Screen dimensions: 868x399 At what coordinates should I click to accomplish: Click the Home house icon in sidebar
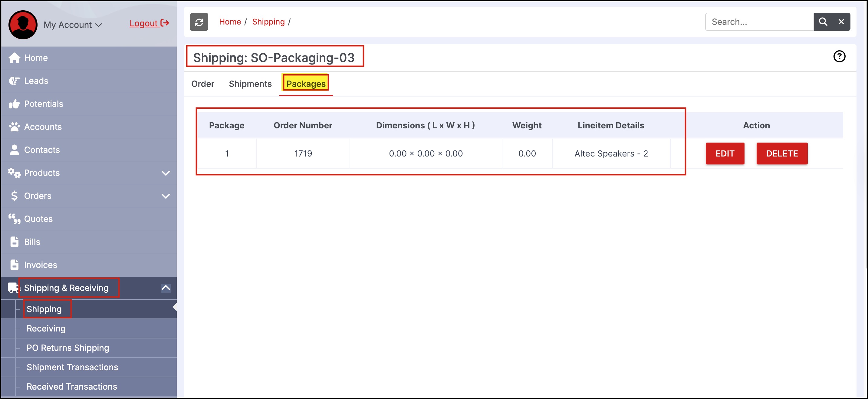14,58
